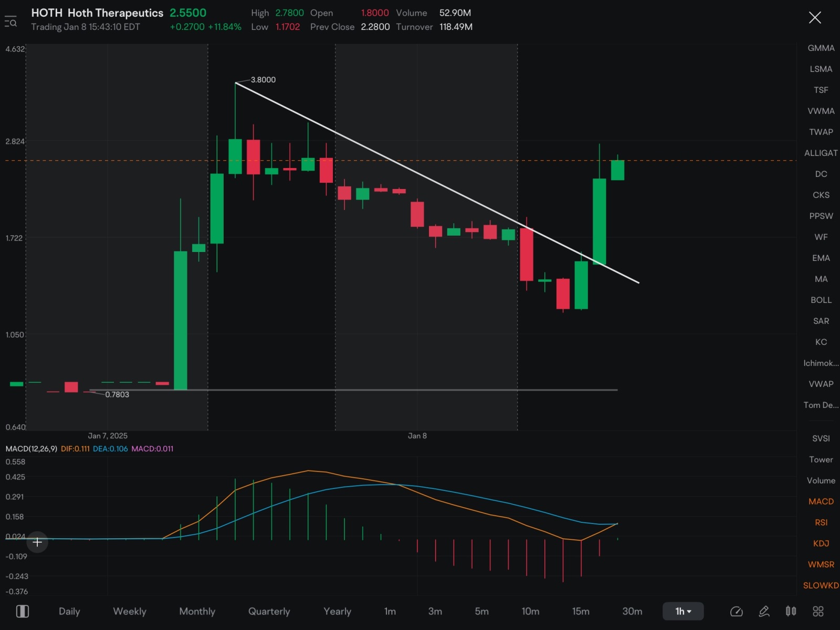Open MACD(12,26,9) settings label
Screen dimensions: 840x630
[x=31, y=449]
